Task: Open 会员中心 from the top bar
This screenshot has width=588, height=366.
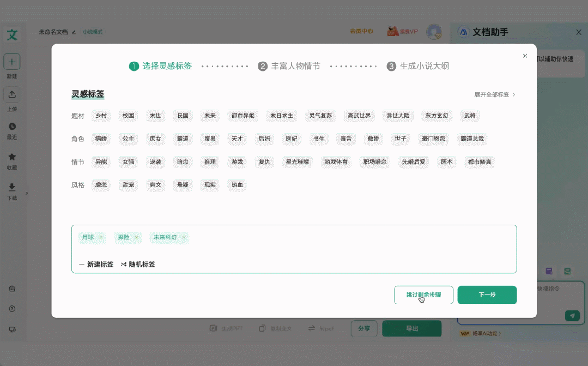Action: tap(362, 32)
